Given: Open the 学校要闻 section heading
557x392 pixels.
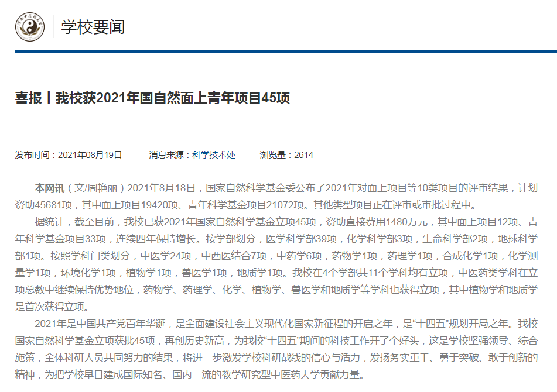Looking at the screenshot, I should 93,27.
